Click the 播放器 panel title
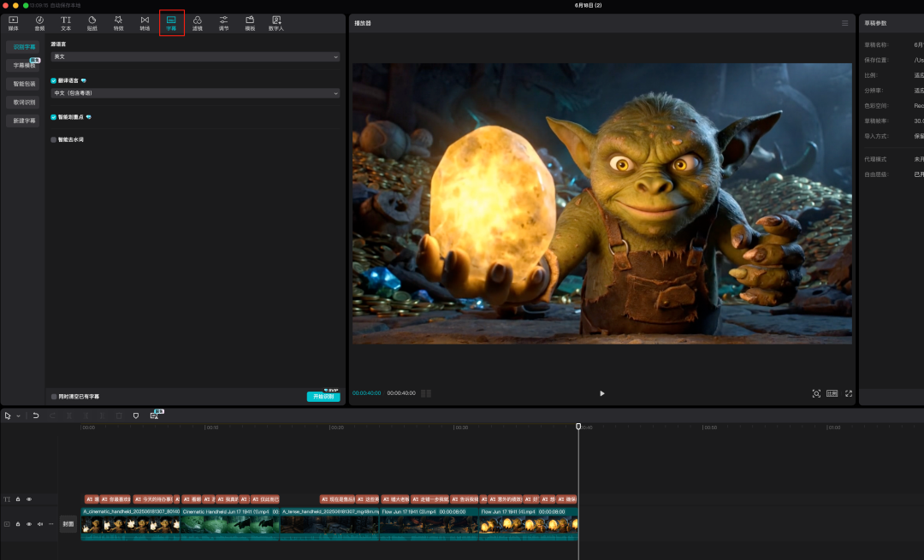 pyautogui.click(x=363, y=23)
